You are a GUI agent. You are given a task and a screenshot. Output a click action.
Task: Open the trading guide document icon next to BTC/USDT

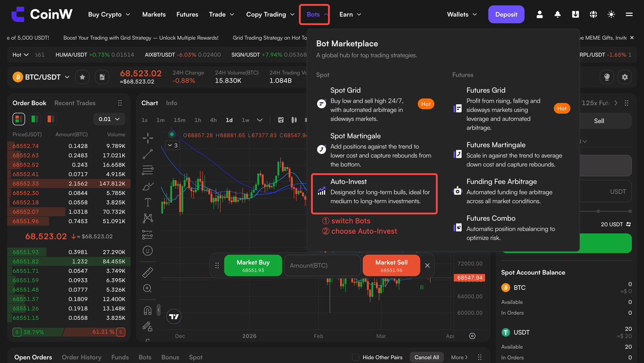click(x=102, y=77)
